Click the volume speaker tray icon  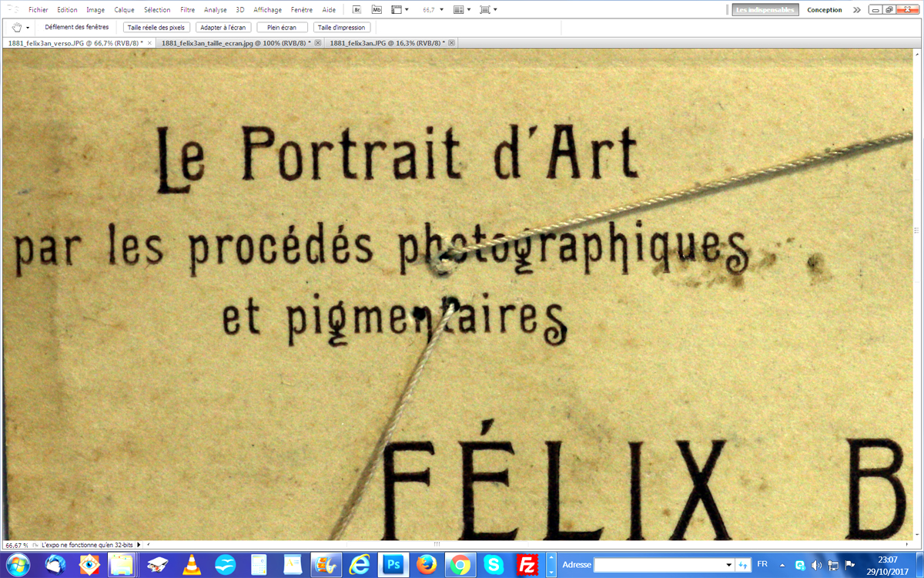[817, 565]
